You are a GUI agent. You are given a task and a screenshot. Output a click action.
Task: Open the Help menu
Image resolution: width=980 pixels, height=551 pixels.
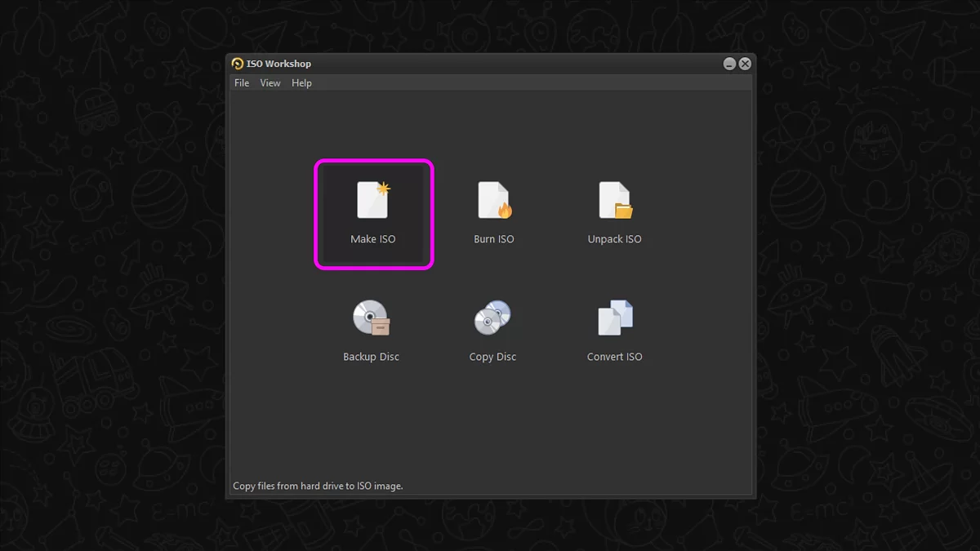click(x=302, y=83)
